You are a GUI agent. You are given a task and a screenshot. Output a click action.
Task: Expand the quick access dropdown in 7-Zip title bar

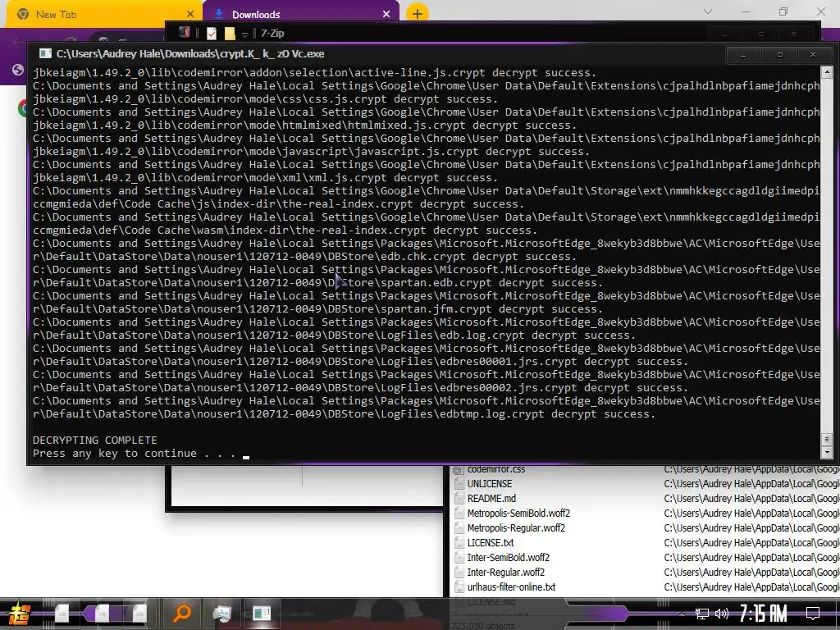(244, 34)
